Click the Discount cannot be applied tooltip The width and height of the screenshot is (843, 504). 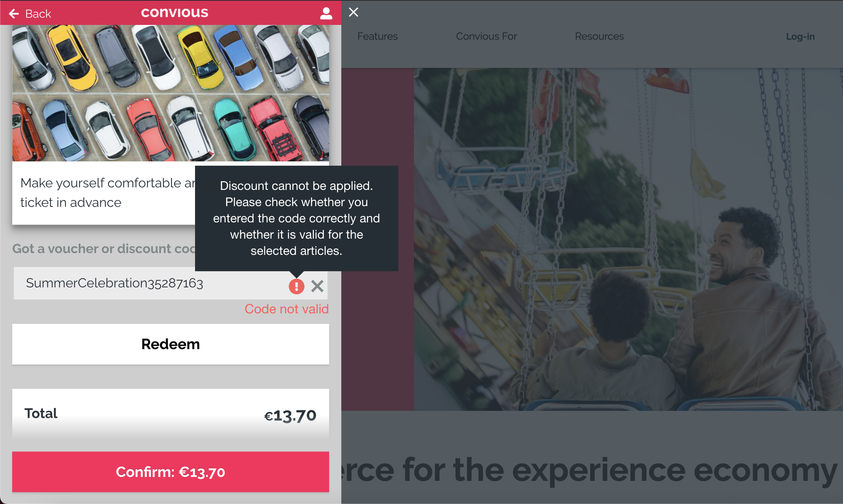tap(297, 218)
